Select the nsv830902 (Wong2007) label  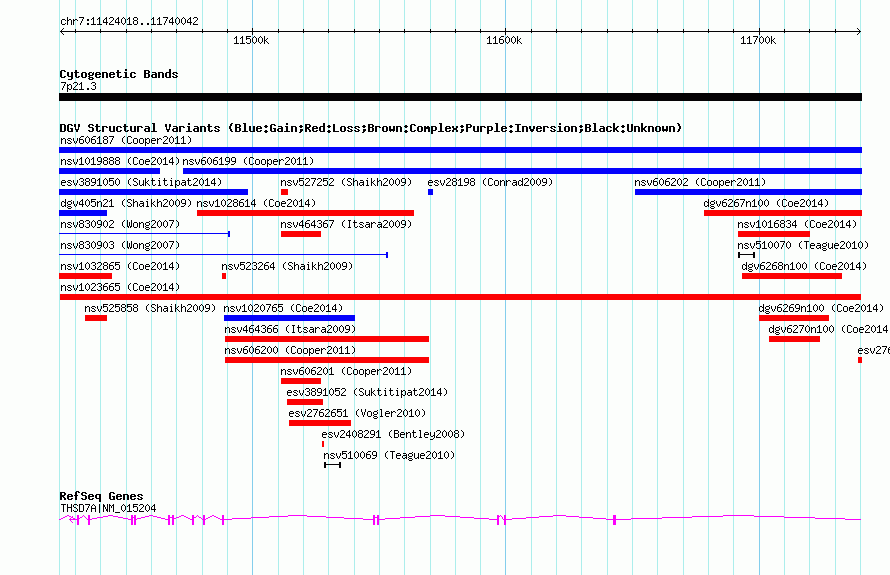point(120,224)
